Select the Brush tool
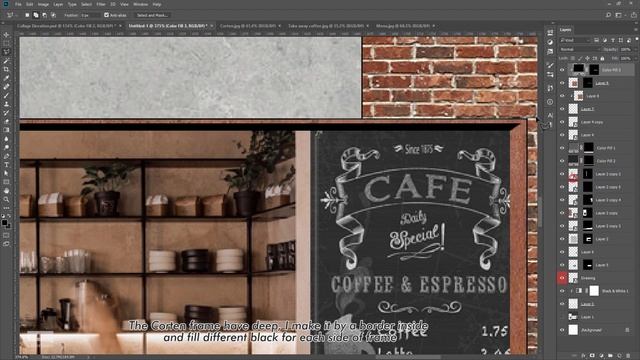Screen dimensions: 640x360 coord(6,96)
